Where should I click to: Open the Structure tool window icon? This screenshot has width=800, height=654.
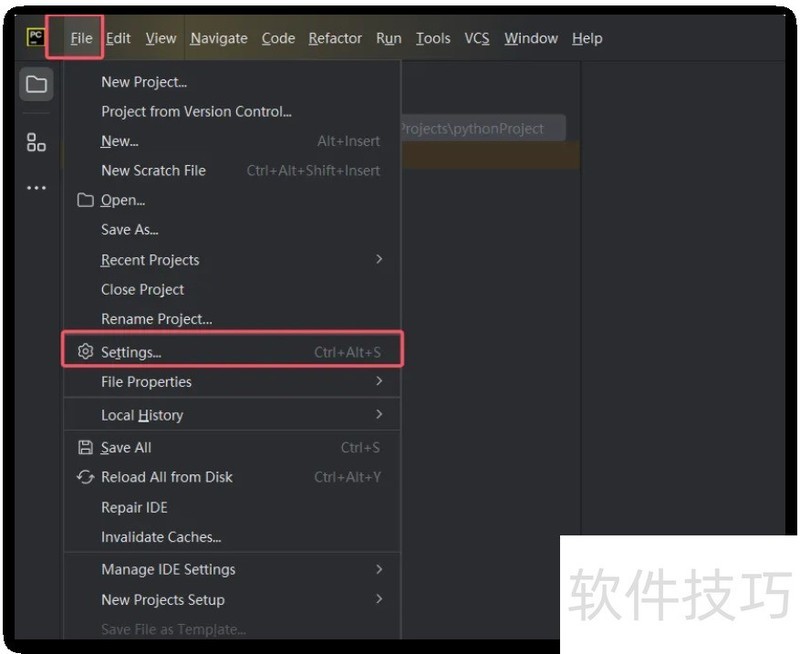(36, 142)
